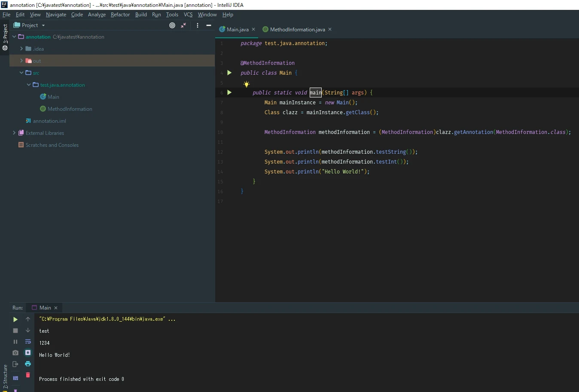Viewport: 579px width, 392px height.
Task: Open Project panel options menu
Action: [198, 25]
